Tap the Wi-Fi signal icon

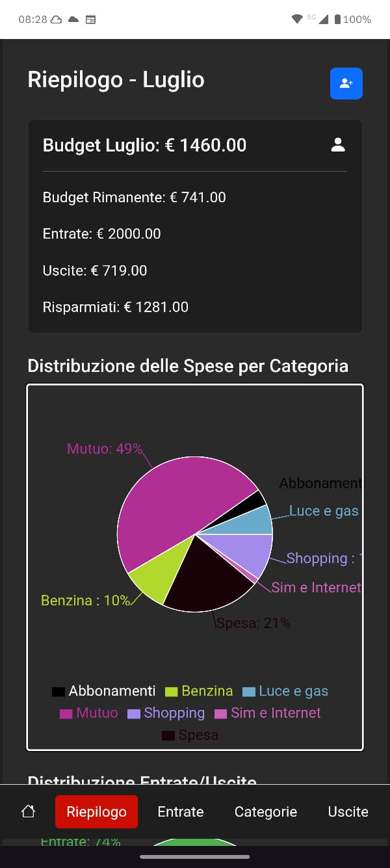pos(297,19)
